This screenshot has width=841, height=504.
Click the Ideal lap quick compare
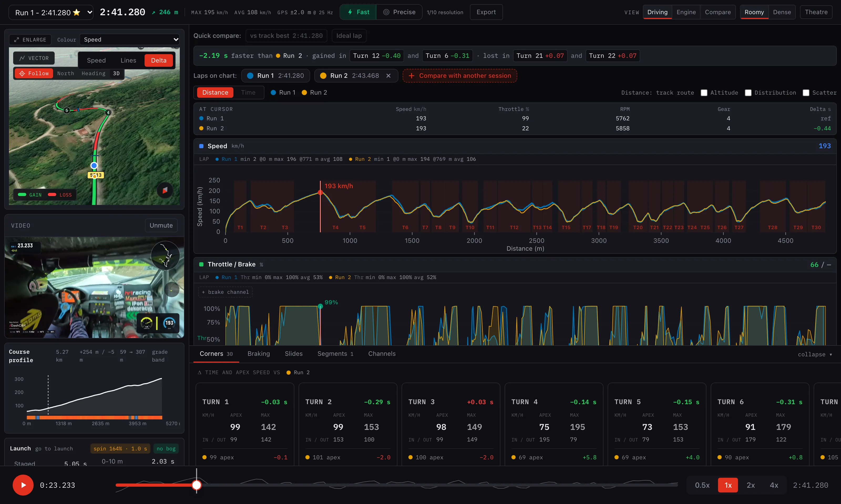pos(349,36)
